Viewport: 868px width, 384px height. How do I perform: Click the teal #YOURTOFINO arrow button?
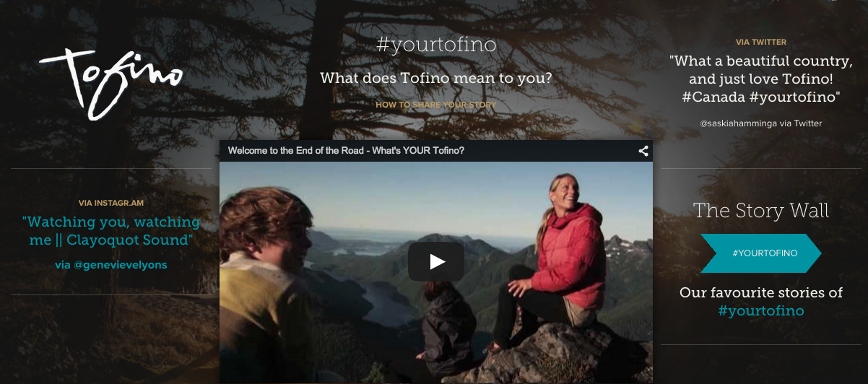point(760,253)
